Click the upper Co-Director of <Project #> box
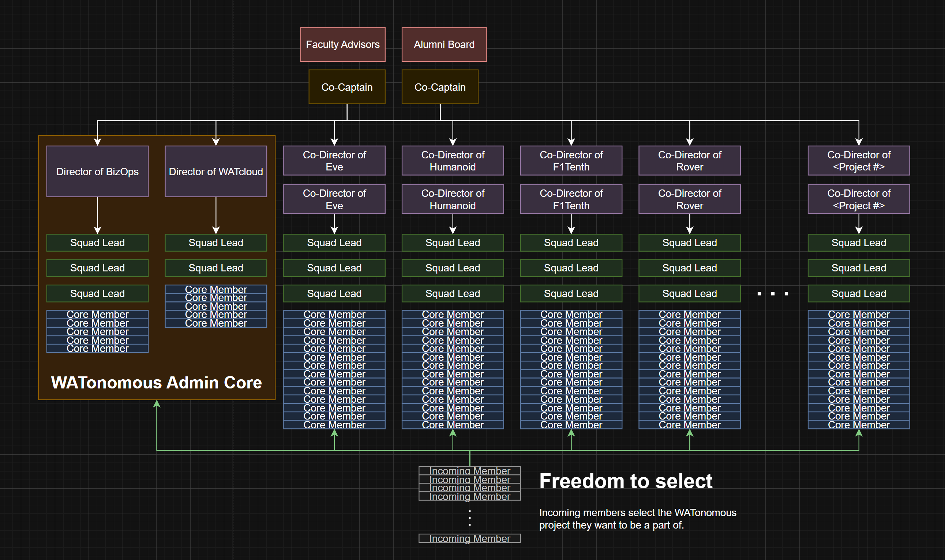Viewport: 945px width, 560px height. (859, 161)
